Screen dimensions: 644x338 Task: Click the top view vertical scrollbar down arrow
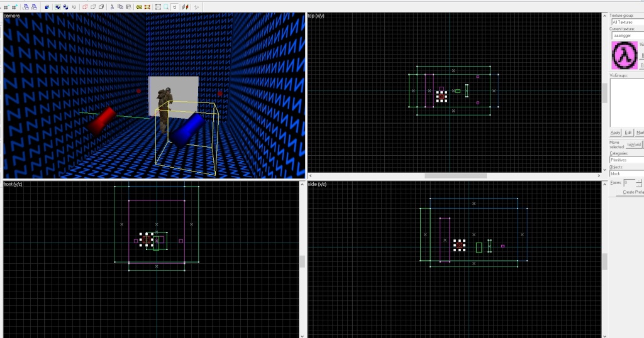604,170
